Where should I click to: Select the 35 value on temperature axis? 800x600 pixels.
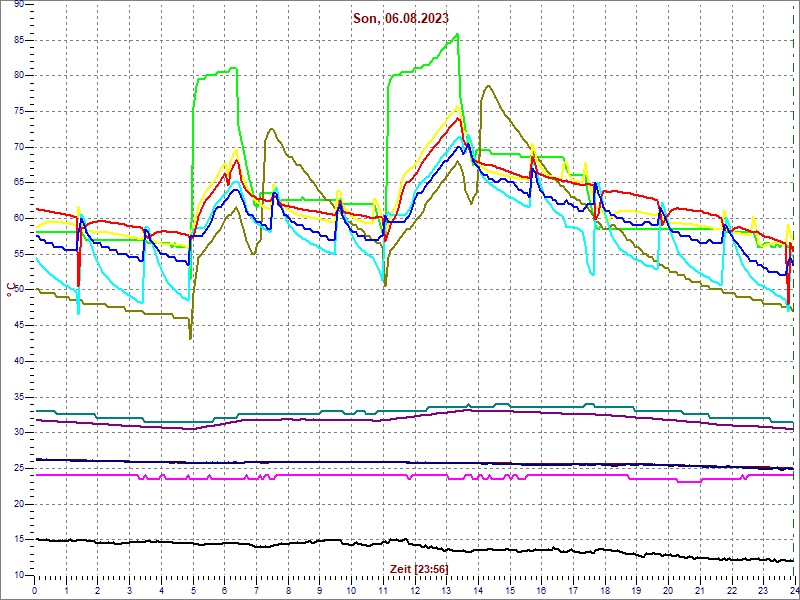pos(19,397)
